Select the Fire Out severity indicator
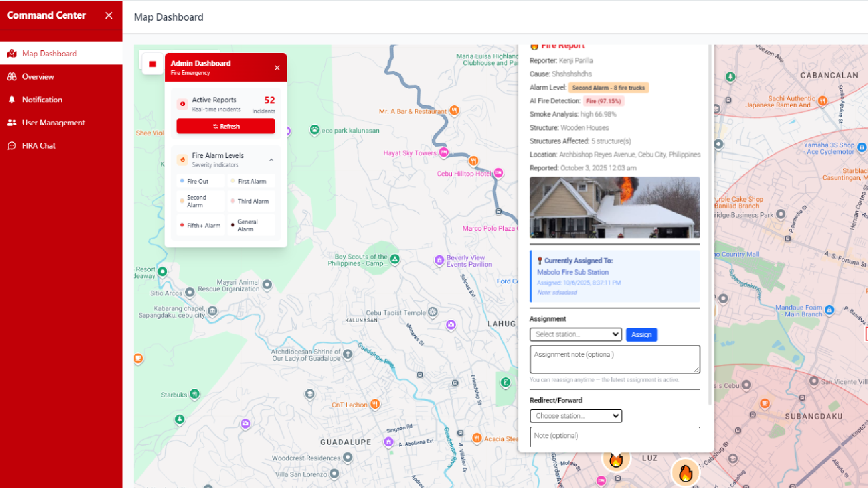 (200, 181)
